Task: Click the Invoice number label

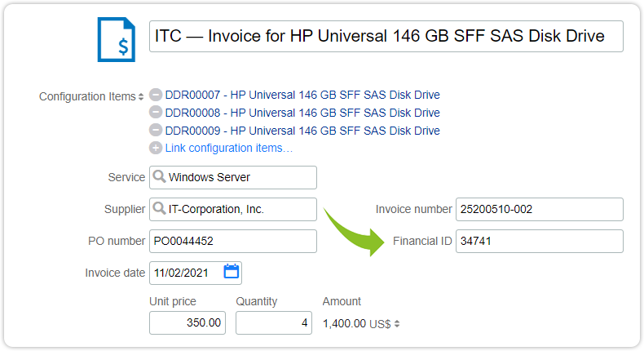Action: tap(413, 209)
